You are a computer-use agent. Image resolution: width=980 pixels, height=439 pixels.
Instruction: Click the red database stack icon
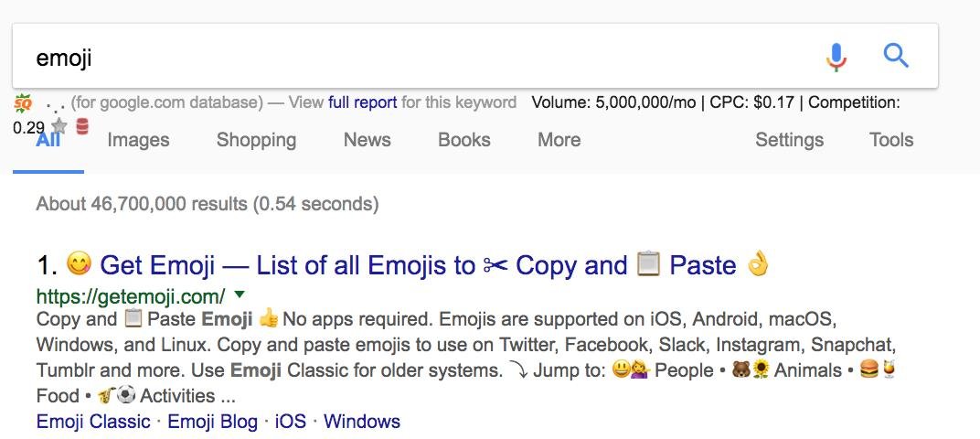coord(82,126)
